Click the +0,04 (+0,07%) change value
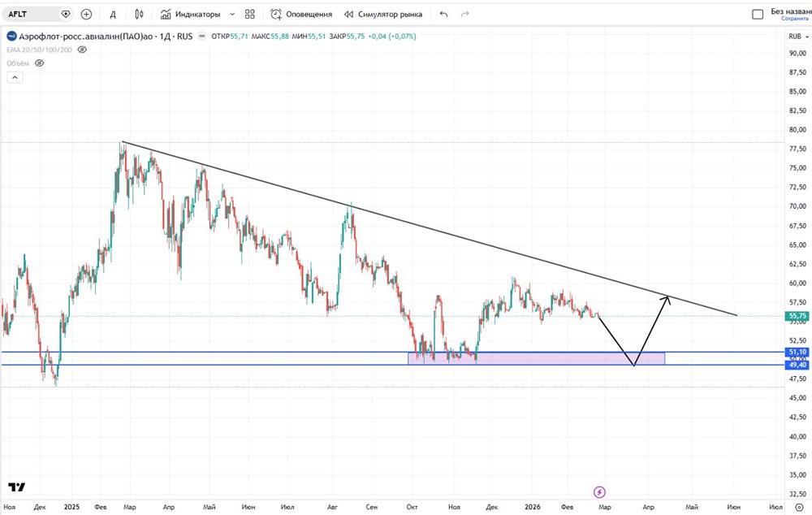Viewport: 812px width, 515px height. click(x=392, y=37)
